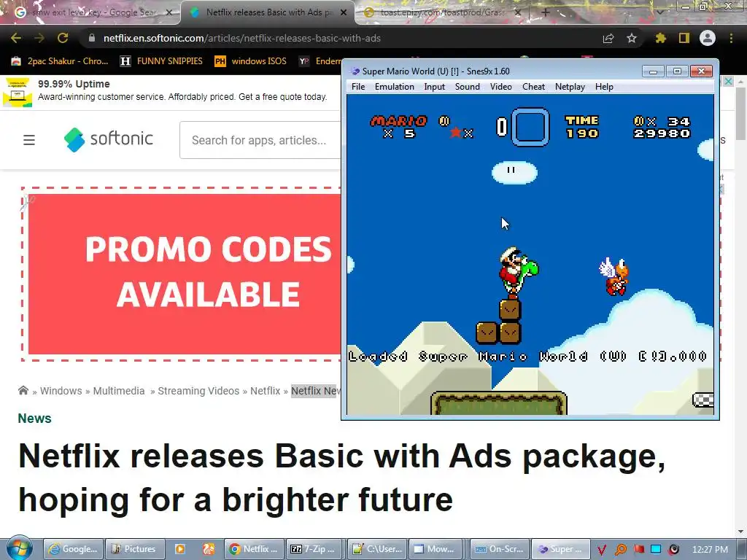Reload the Softonic page
Screen dimensions: 747x560
tap(63, 38)
